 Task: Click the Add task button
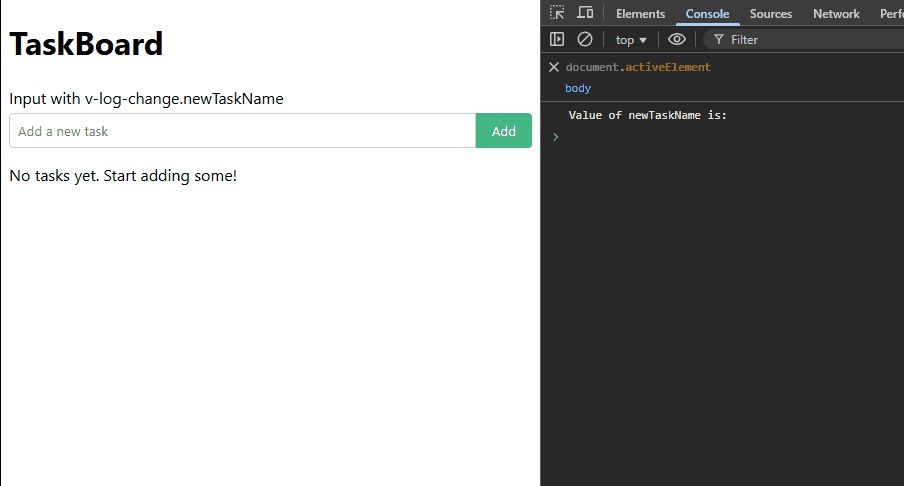coord(503,131)
